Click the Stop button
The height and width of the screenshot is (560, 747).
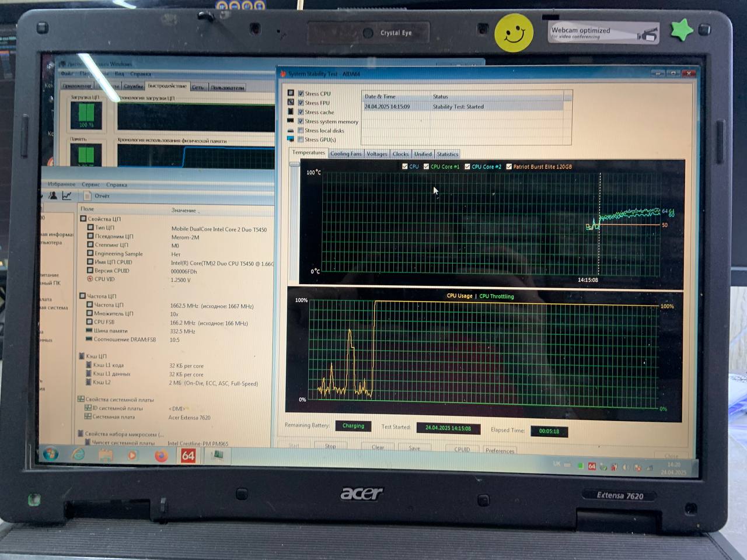330,447
